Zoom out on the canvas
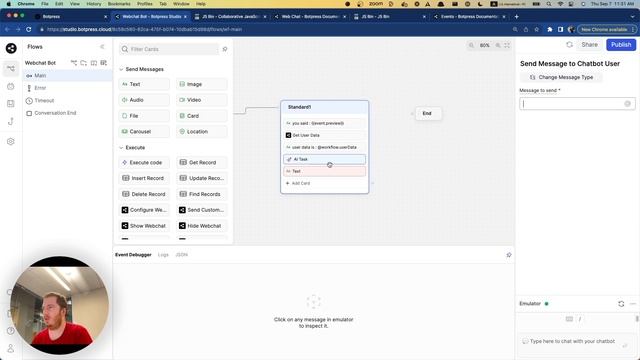The width and height of the screenshot is (640, 360). [x=471, y=45]
